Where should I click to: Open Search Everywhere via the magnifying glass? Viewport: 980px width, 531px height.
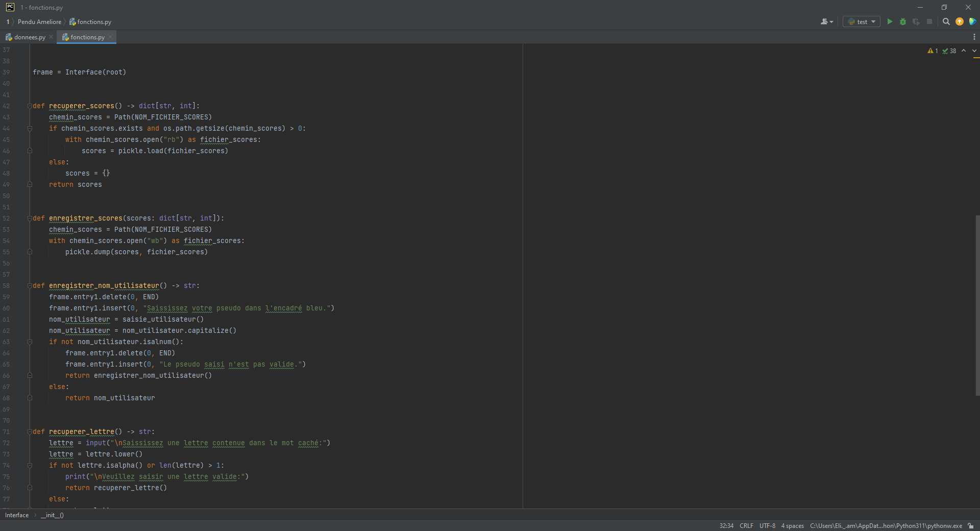tap(946, 21)
